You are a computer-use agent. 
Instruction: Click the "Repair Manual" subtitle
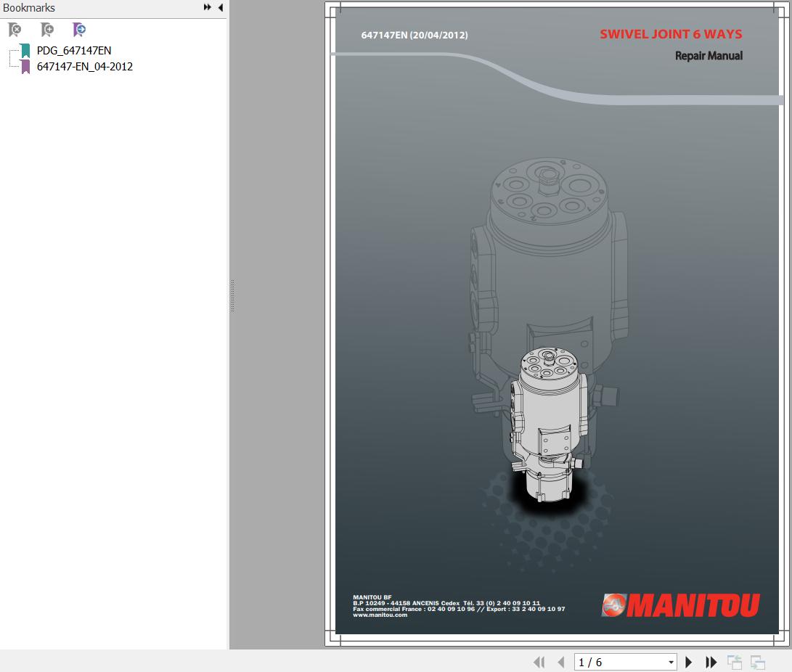(709, 56)
